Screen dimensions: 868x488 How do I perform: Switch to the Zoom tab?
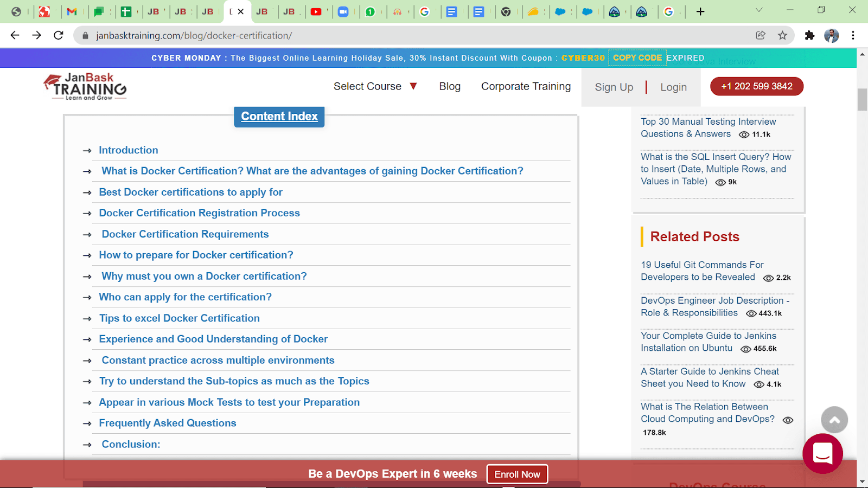pyautogui.click(x=343, y=11)
